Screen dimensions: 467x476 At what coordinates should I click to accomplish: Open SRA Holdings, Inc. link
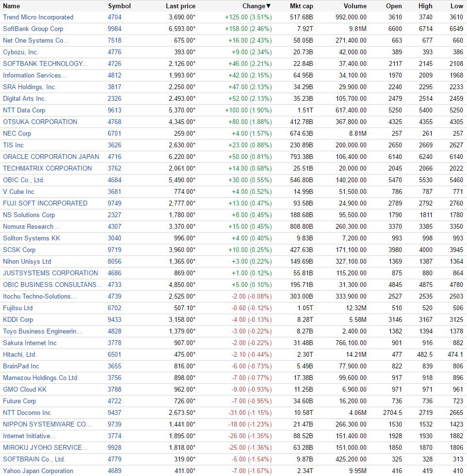pyautogui.click(x=30, y=87)
